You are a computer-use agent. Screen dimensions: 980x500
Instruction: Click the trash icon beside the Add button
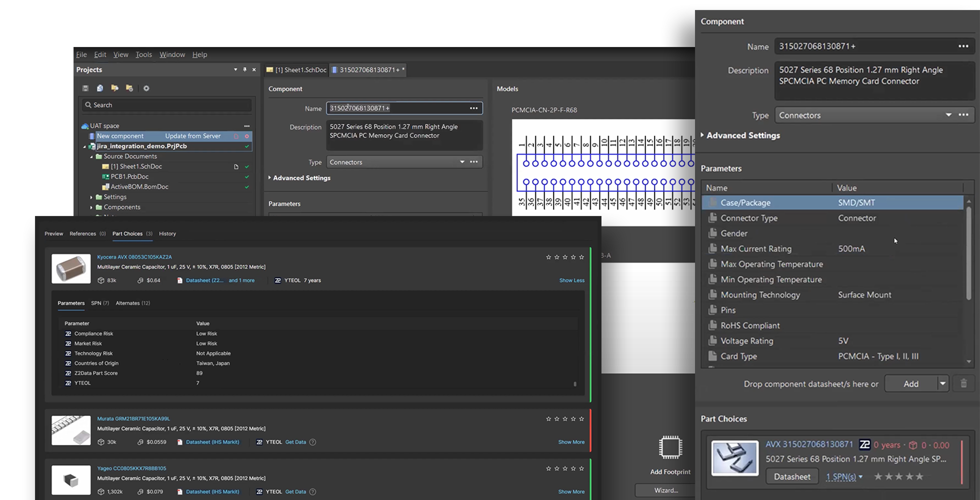click(963, 383)
